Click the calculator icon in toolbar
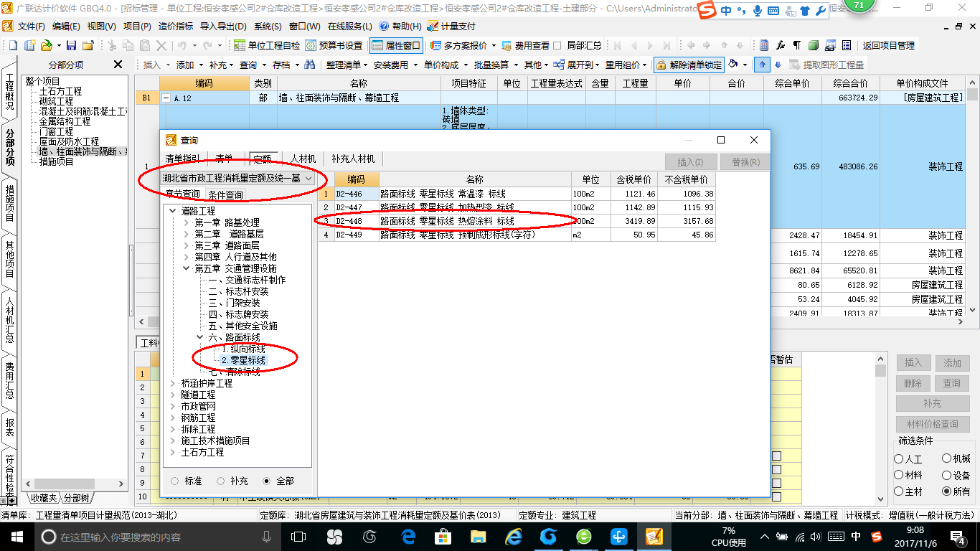This screenshot has width=980, height=551. pyautogui.click(x=764, y=45)
